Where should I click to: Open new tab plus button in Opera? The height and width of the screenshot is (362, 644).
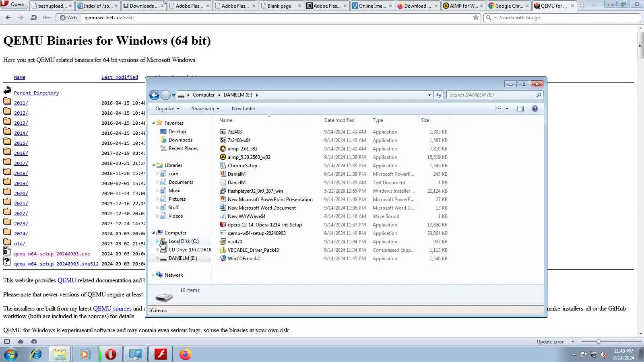pos(582,6)
